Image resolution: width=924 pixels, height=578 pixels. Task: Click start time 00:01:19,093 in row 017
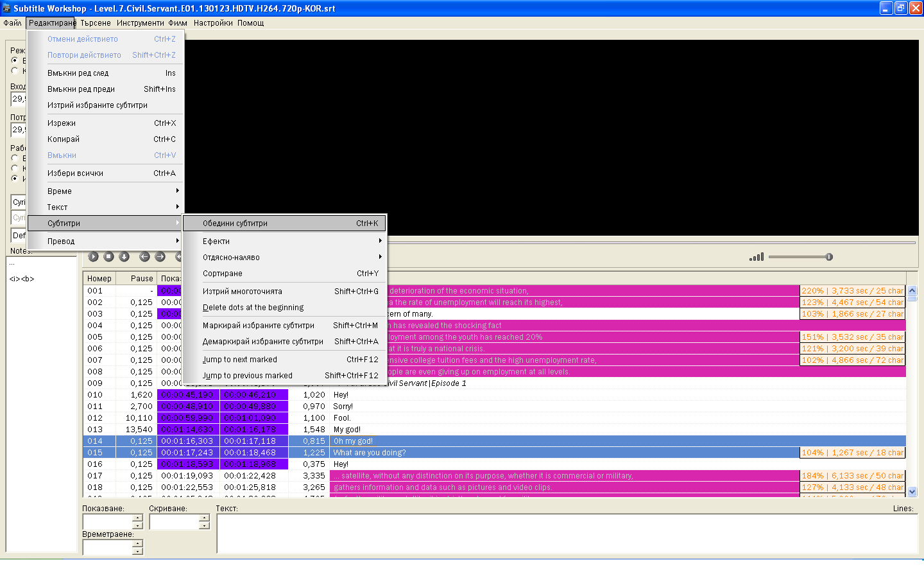(x=187, y=476)
